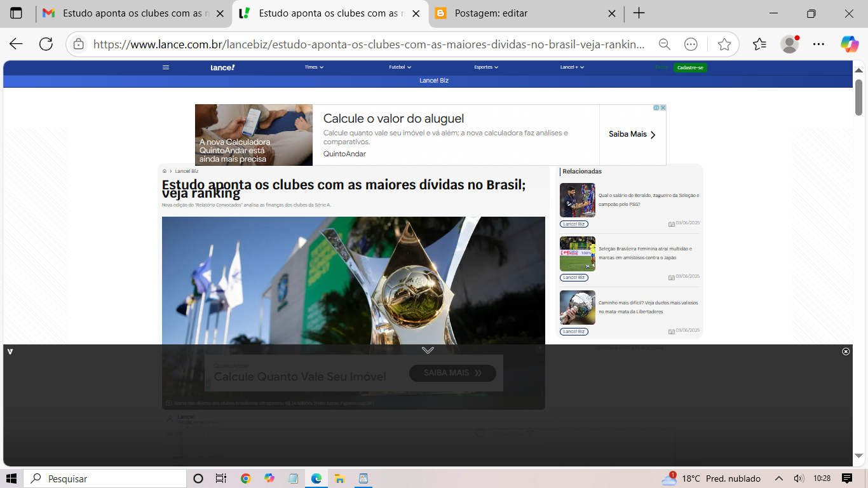Image resolution: width=868 pixels, height=488 pixels.
Task: Open Cortana circle icon on taskbar
Action: 198,478
